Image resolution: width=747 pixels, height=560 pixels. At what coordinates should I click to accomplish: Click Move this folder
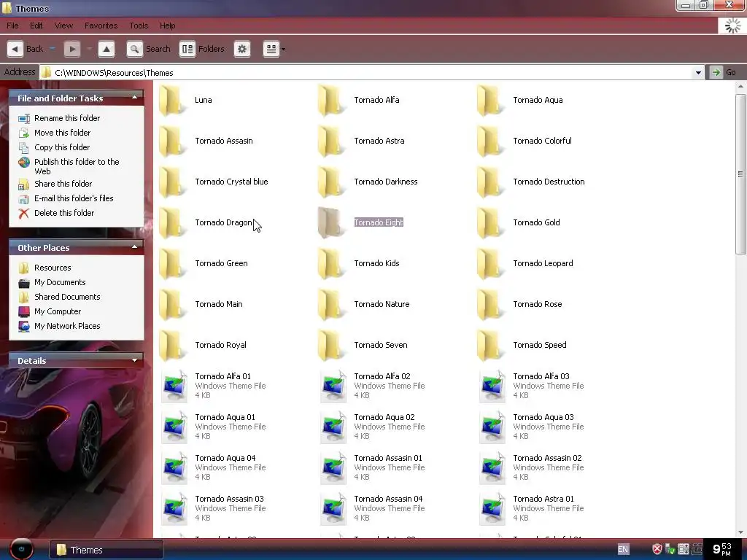(63, 133)
